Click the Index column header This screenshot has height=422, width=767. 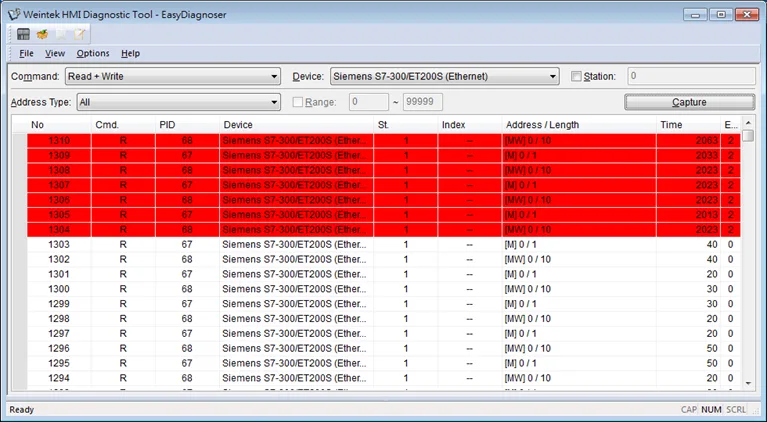(470, 125)
